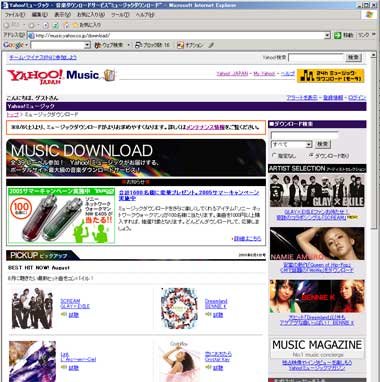Open the Help menu in menu bar
Screen dimensions: 380x382
point(145,15)
